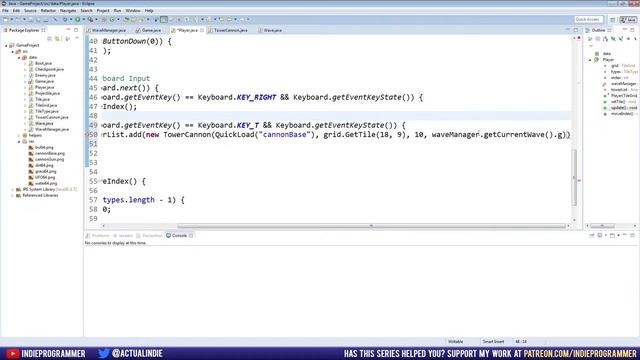Screen dimensions: 640x360
Task: Click the Run (green play) toolbar icon
Action: (77, 19)
